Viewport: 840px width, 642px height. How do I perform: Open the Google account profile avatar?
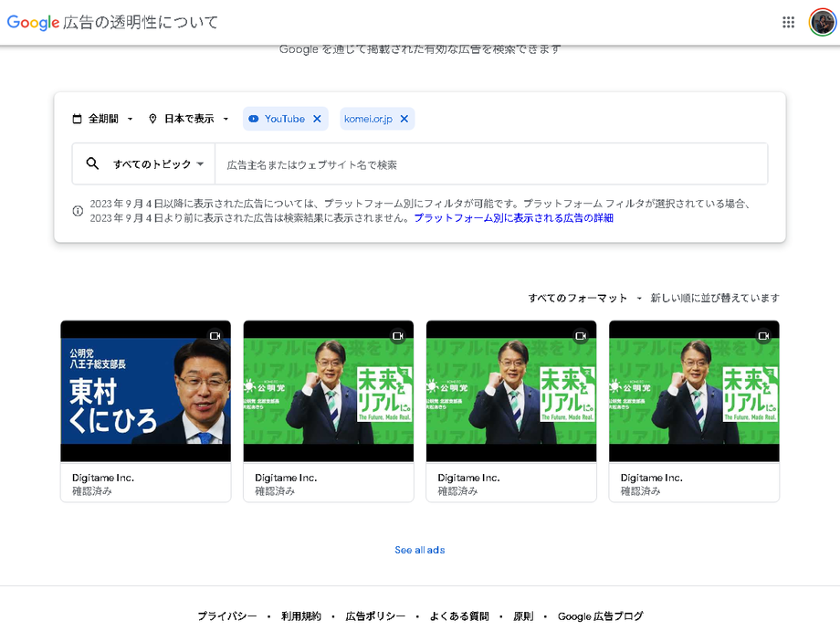(x=822, y=23)
